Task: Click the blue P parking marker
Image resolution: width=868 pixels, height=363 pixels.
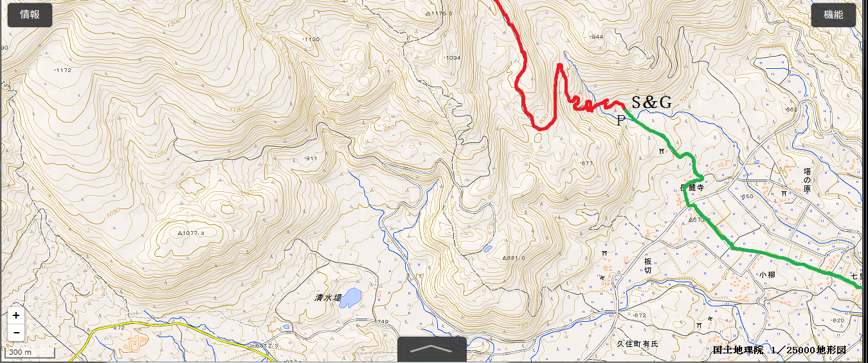Action: pyautogui.click(x=621, y=120)
